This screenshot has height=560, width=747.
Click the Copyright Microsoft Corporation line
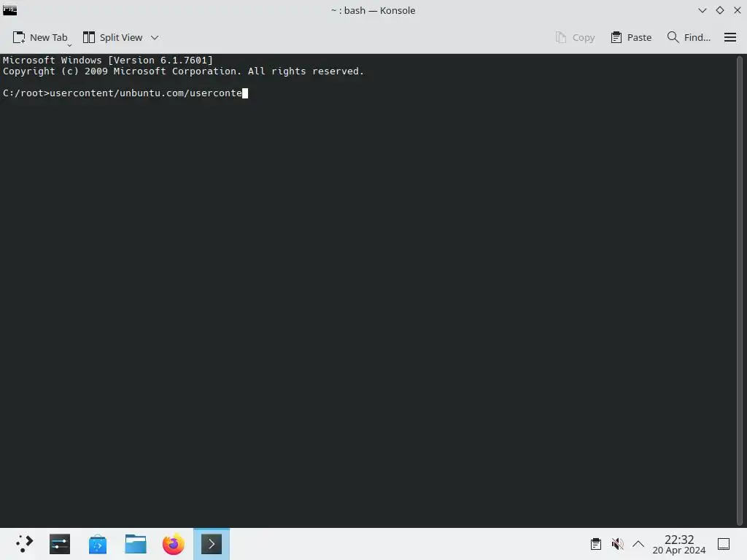pyautogui.click(x=183, y=71)
